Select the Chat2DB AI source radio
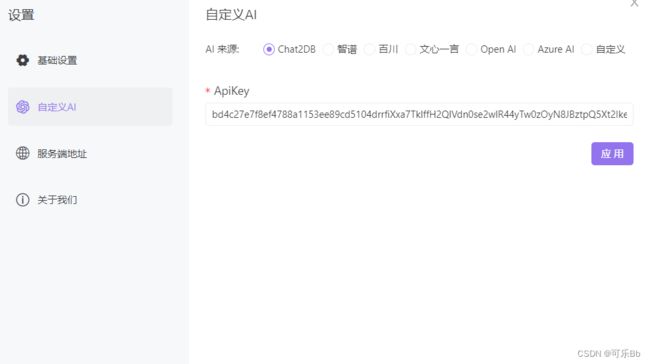The height and width of the screenshot is (364, 650). pyautogui.click(x=269, y=49)
